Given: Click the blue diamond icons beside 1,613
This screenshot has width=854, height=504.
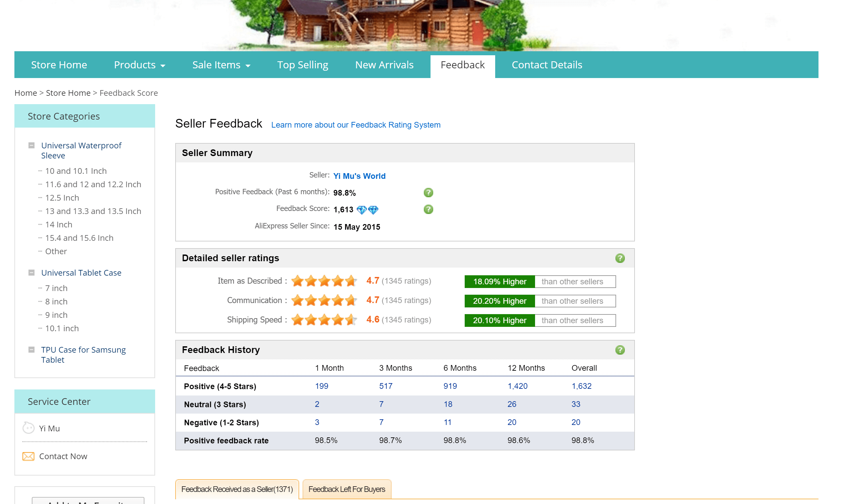Looking at the screenshot, I should 367,210.
